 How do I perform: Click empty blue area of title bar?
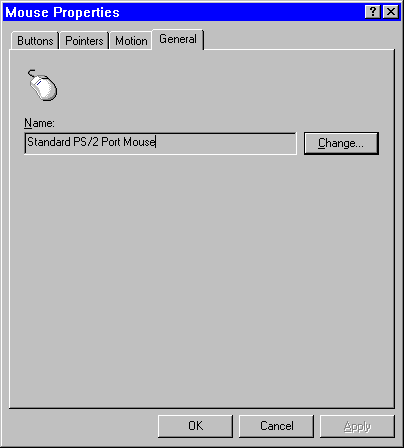coord(240,12)
